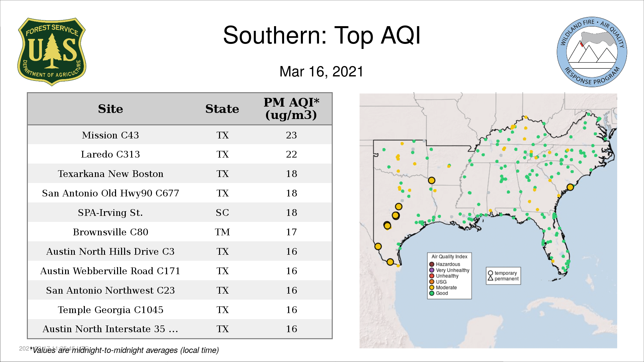Click the Good legend color circle
Image resolution: width=644 pixels, height=362 pixels.
[x=432, y=293]
